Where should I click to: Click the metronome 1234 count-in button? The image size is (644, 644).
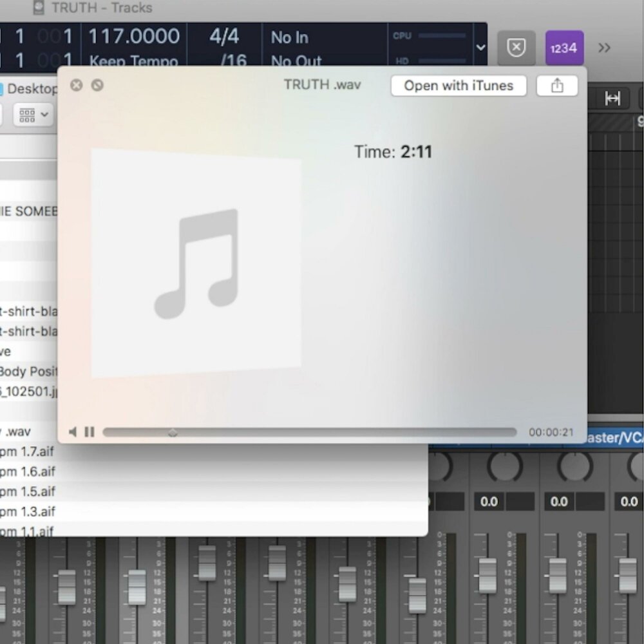click(x=564, y=48)
